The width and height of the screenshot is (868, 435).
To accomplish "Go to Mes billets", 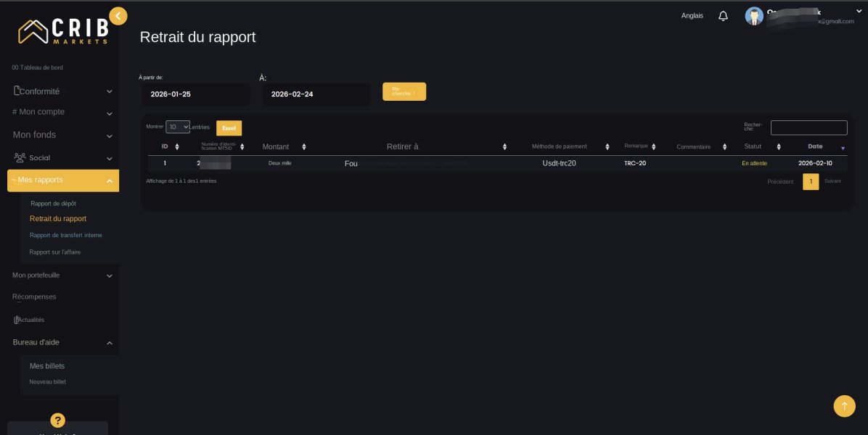I will pyautogui.click(x=47, y=366).
